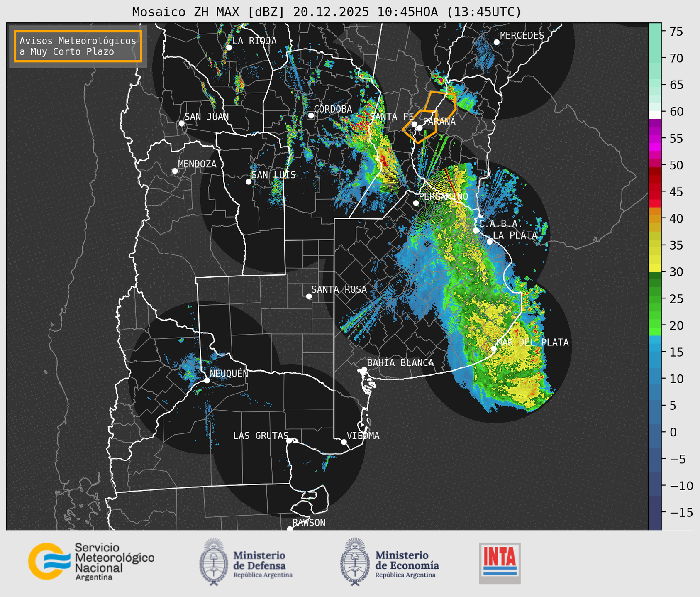
Task: Click the Avisos Meteorológicos a Muy Corto Plazo box
Action: tap(78, 46)
